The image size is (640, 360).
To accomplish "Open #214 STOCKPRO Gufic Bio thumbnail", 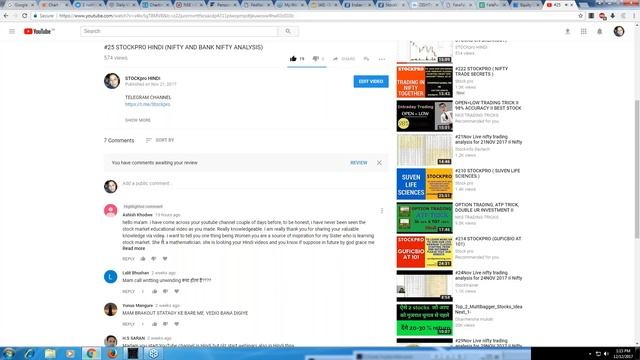I will 424,251.
